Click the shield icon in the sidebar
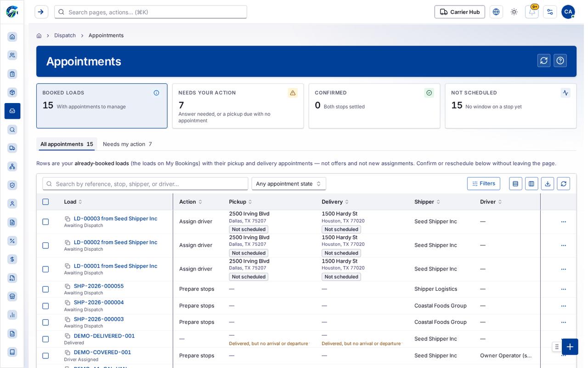The width and height of the screenshot is (588, 368). (12, 185)
